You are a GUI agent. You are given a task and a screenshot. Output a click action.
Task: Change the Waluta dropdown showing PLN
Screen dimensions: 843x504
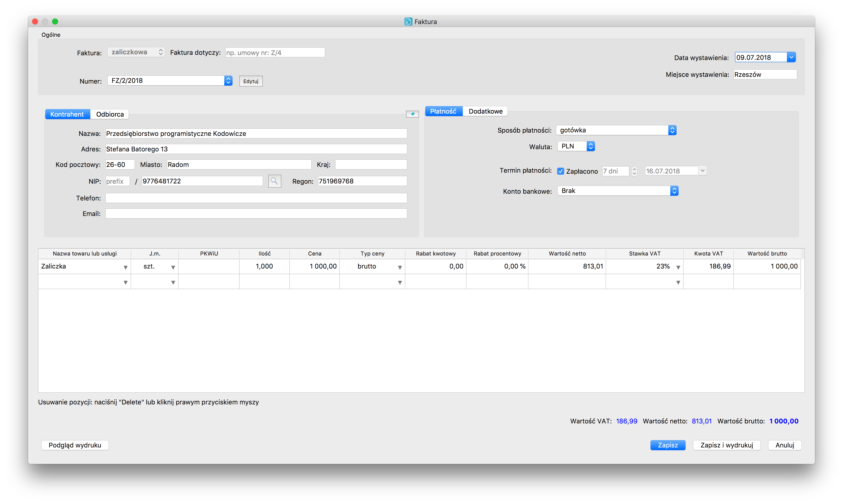point(576,146)
